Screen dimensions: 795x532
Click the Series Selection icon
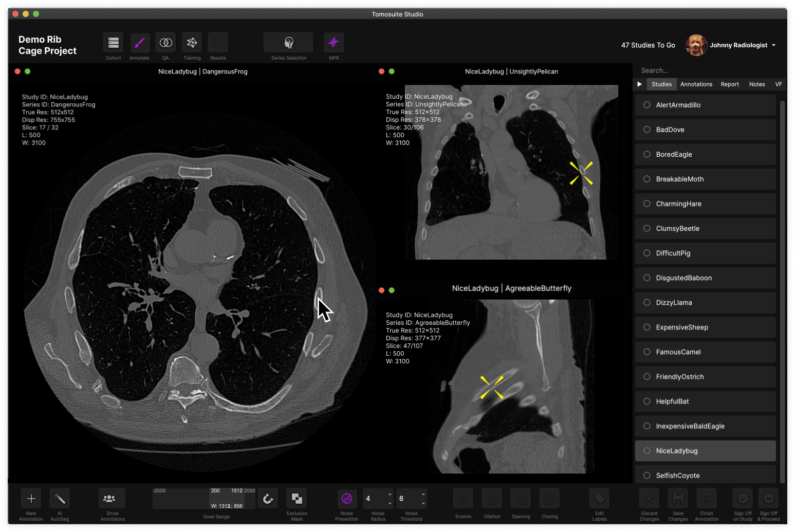point(288,43)
